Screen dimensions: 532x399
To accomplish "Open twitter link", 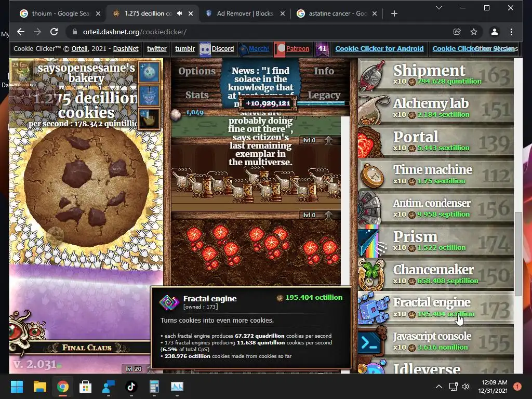I will 157,48.
